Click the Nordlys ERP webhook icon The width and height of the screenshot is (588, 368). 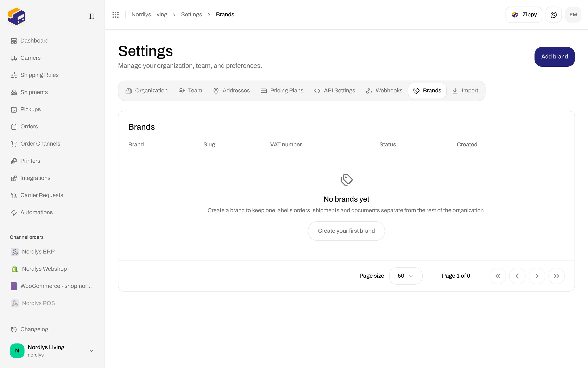14,252
